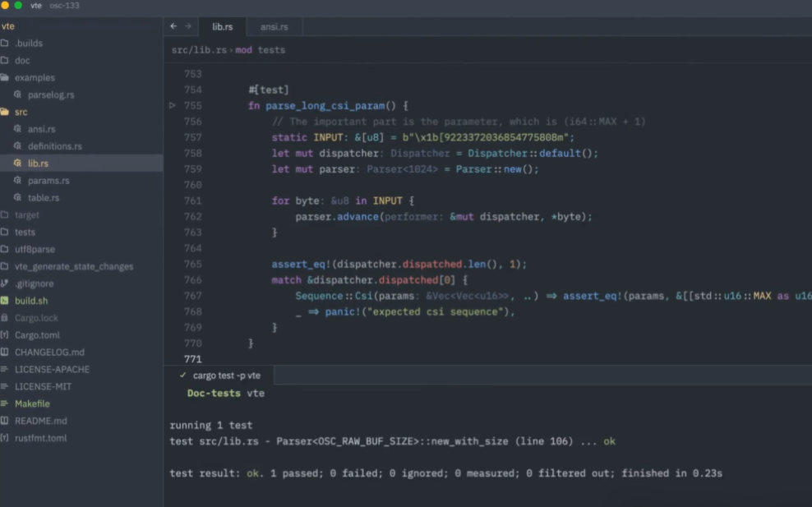The image size is (812, 507).
Task: Navigate back with the left arrow
Action: click(x=173, y=26)
